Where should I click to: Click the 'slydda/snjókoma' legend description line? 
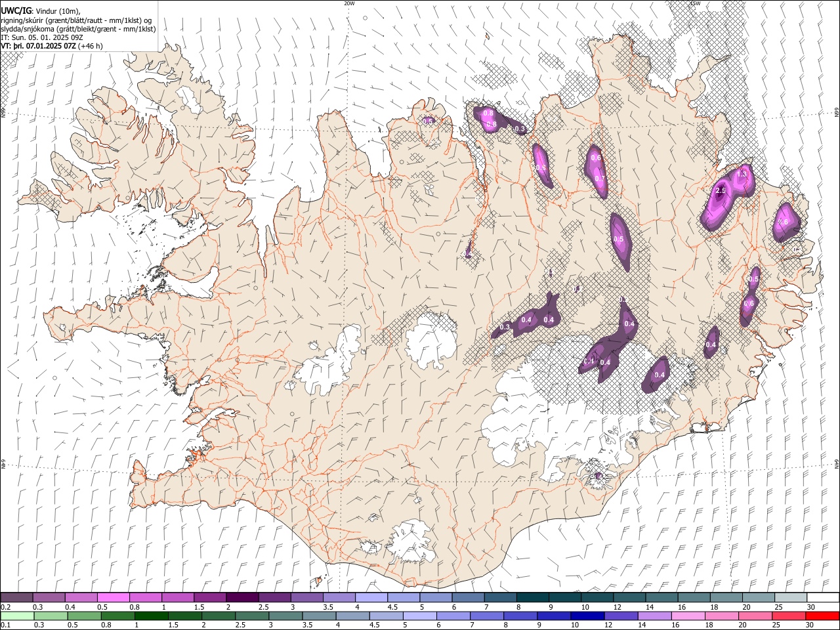coord(78,29)
